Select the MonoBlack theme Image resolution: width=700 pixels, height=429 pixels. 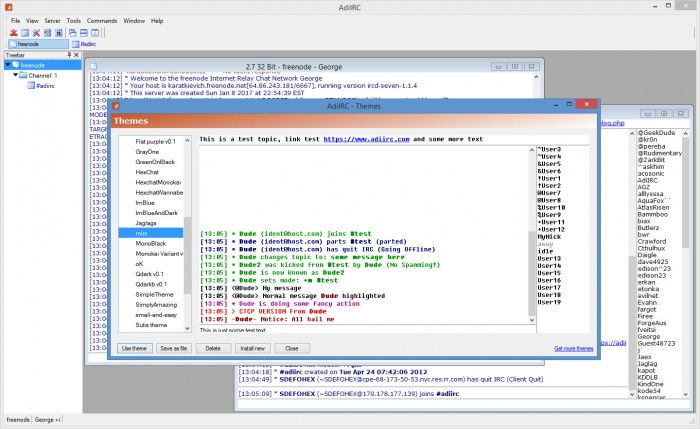(150, 244)
